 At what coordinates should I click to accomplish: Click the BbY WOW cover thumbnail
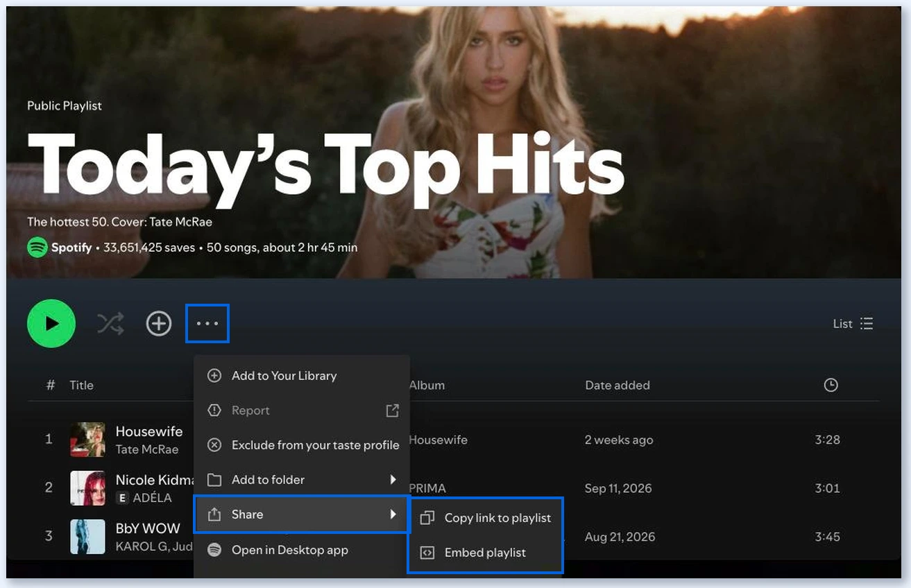[88, 537]
